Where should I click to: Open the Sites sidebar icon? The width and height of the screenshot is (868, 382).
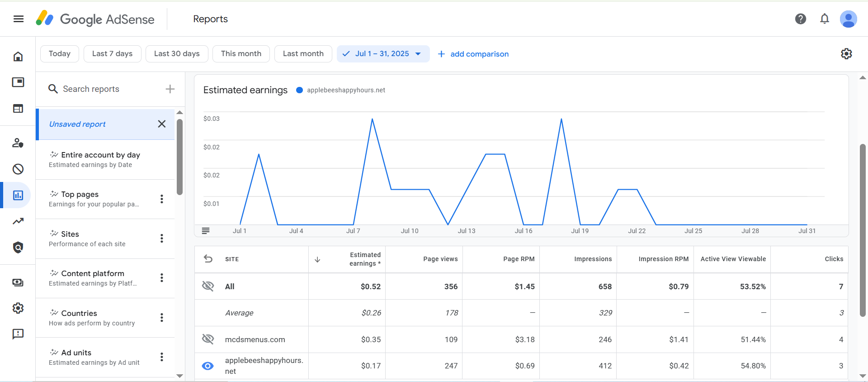pos(18,109)
